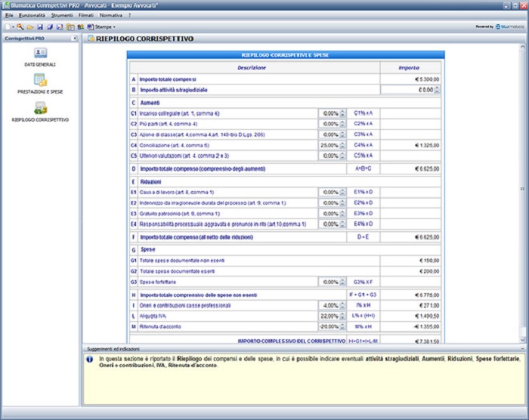Click the blue save disk toolbar icon

click(x=40, y=26)
